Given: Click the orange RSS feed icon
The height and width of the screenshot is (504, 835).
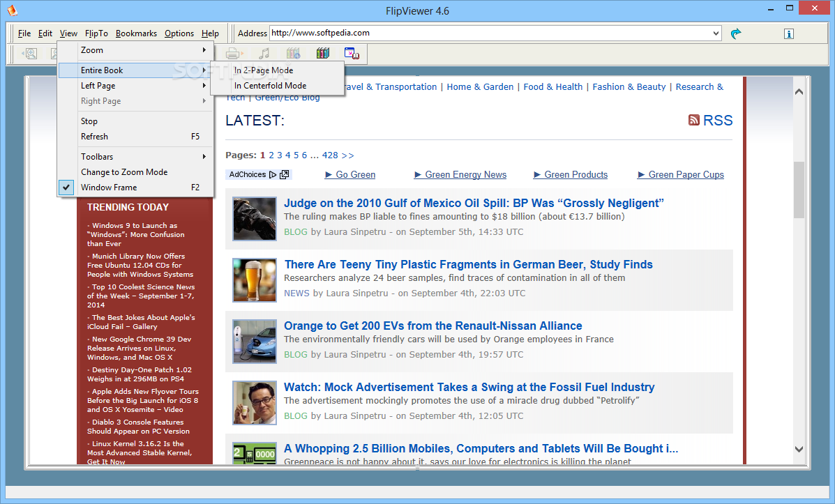Looking at the screenshot, I should pyautogui.click(x=693, y=121).
